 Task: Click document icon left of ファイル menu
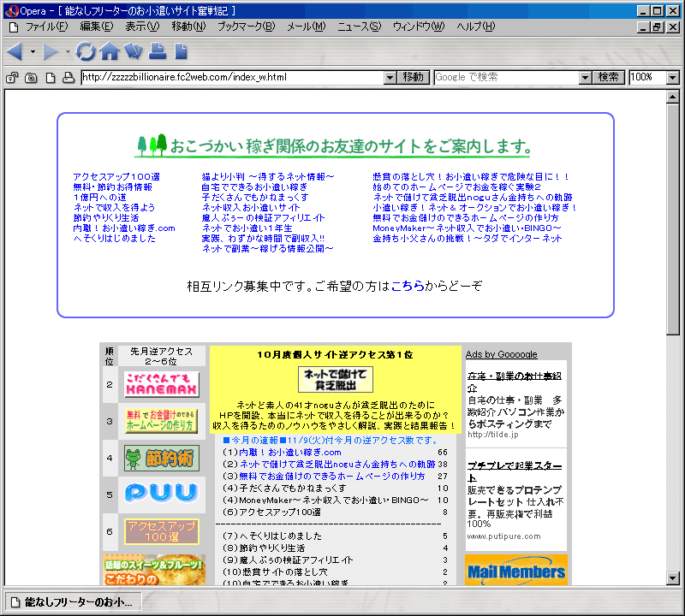coord(14,27)
